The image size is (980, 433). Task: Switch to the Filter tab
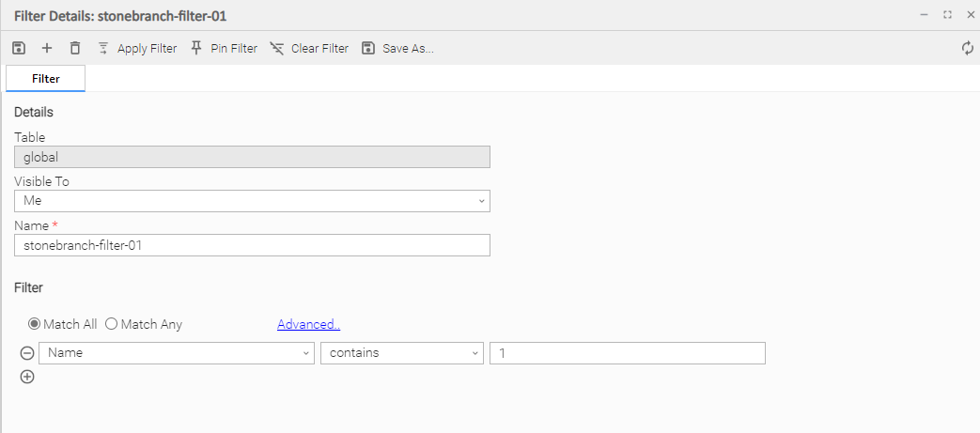[45, 79]
